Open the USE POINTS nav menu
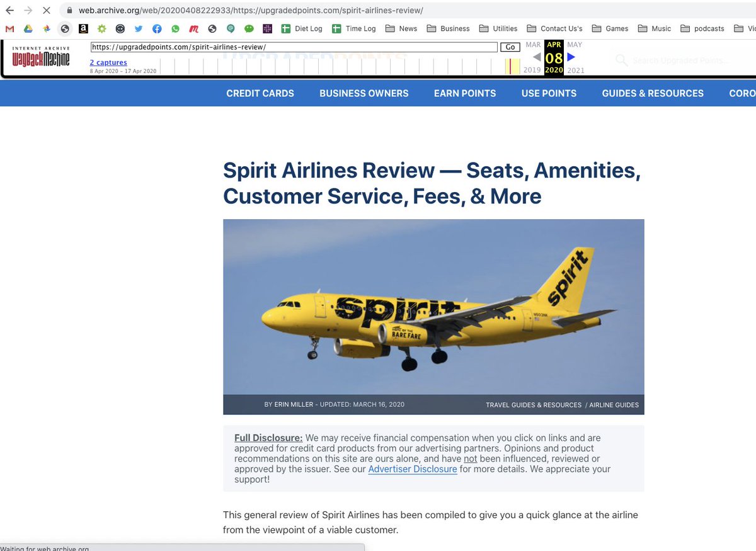Image resolution: width=756 pixels, height=551 pixels. (549, 93)
